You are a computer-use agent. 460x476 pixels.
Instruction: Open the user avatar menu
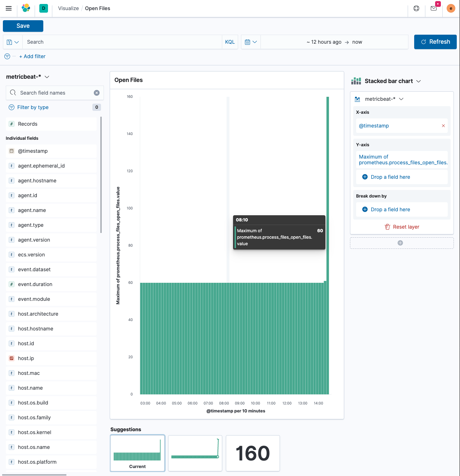pos(451,8)
